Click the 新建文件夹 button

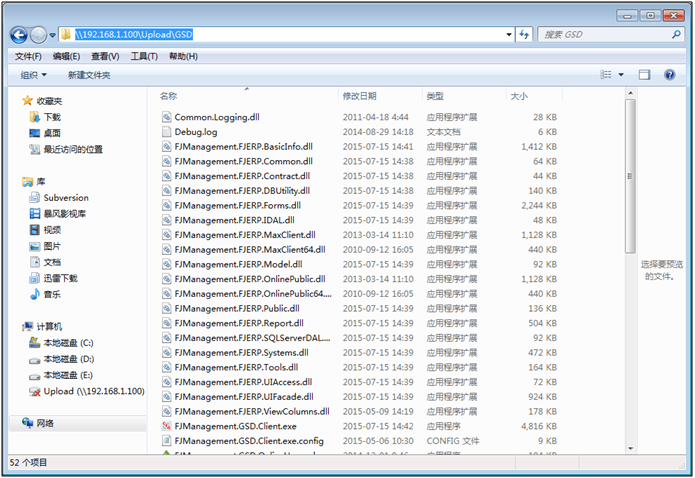pos(89,75)
